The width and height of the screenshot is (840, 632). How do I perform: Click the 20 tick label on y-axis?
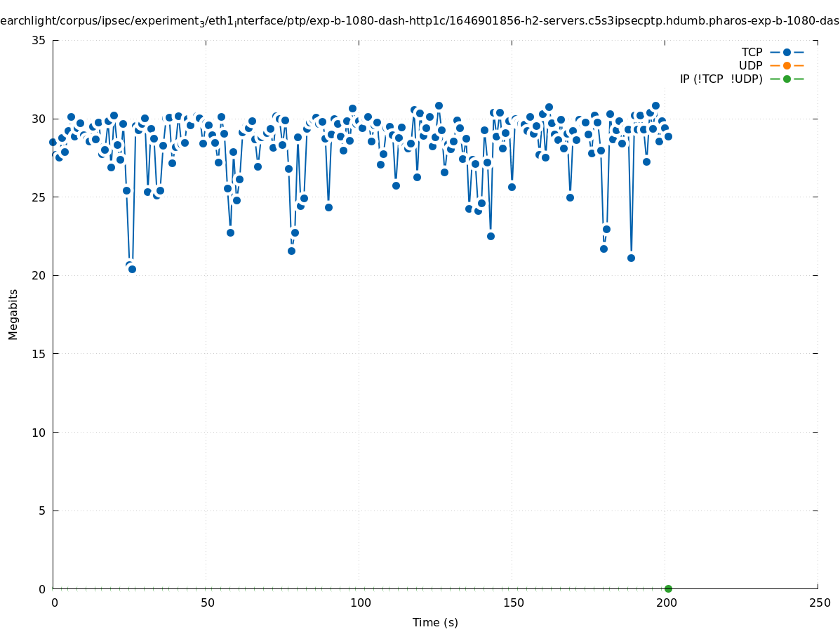39,275
